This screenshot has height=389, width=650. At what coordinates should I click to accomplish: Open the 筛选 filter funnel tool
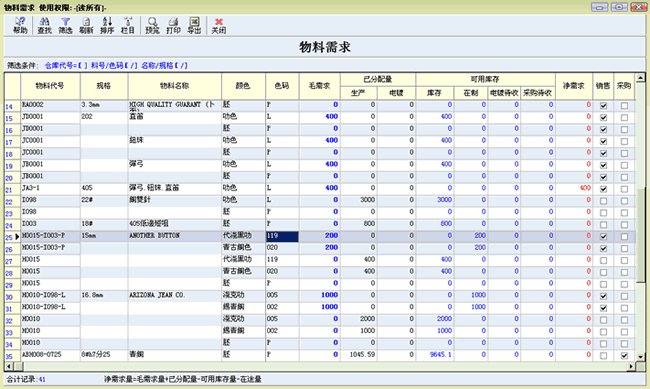[65, 25]
